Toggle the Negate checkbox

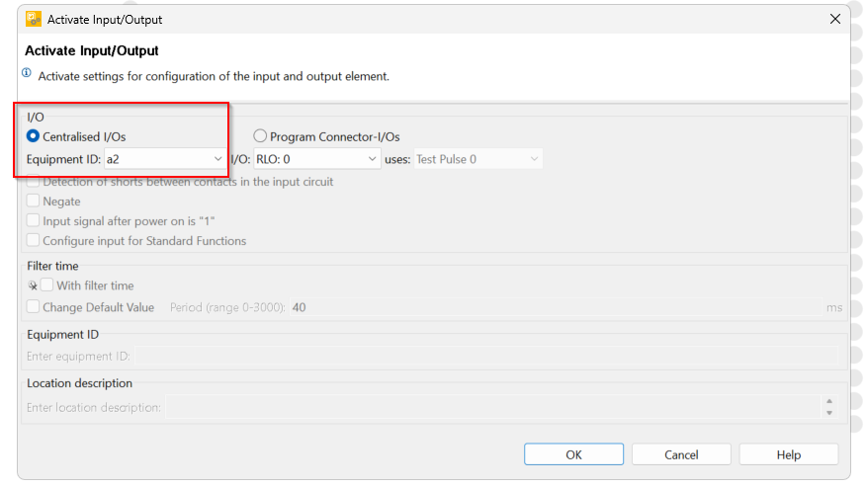pos(34,201)
